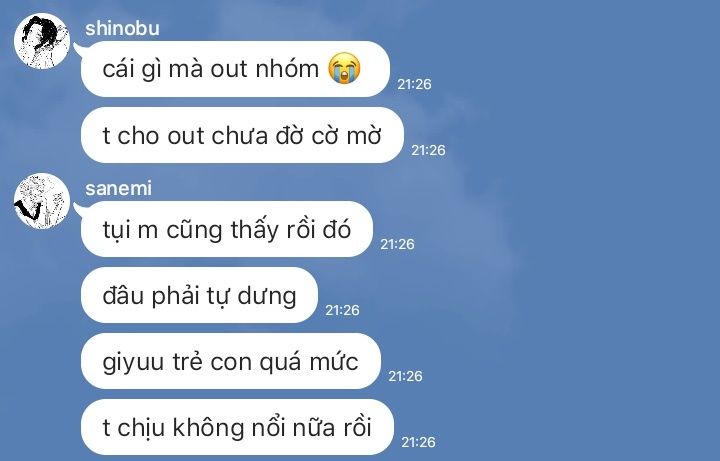Select the message "cái gì mà out nhóm"
720x461 pixels.
[235, 69]
